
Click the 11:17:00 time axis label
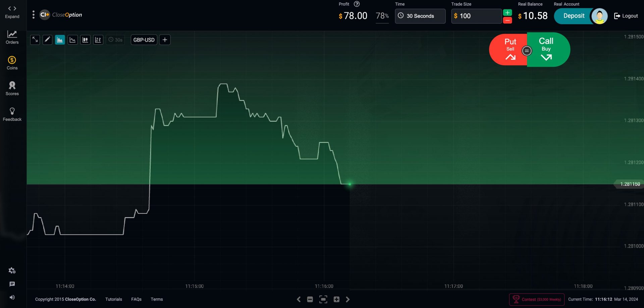coord(453,286)
